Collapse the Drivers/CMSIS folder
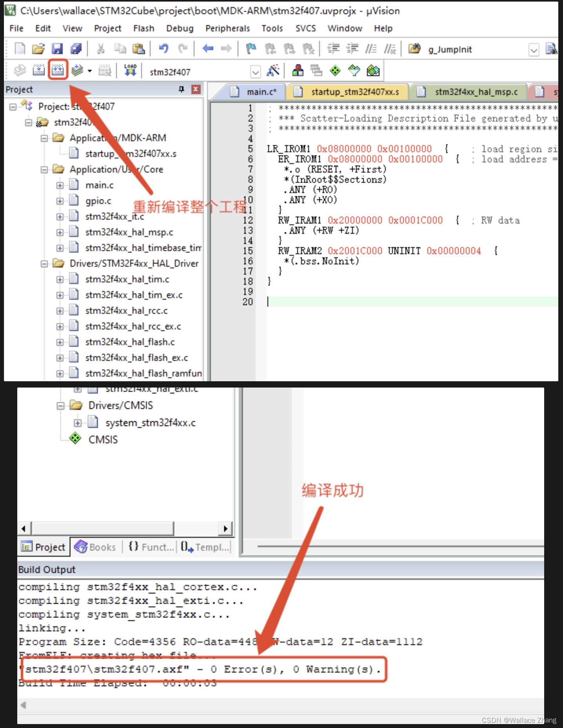This screenshot has height=728, width=563. coord(60,406)
